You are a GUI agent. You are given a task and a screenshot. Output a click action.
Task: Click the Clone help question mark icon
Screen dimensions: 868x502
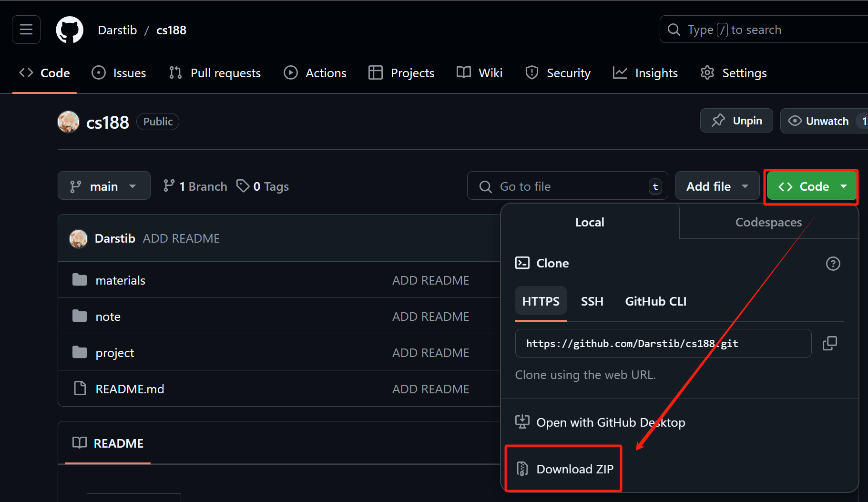tap(833, 264)
